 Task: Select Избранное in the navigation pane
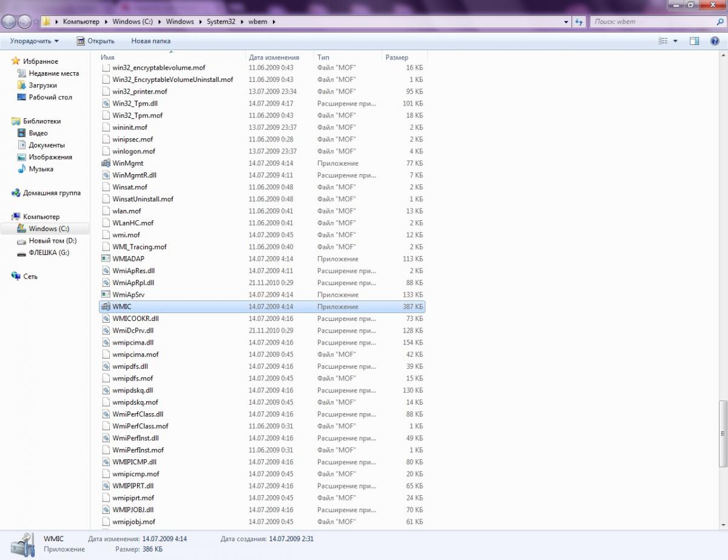pyautogui.click(x=41, y=61)
